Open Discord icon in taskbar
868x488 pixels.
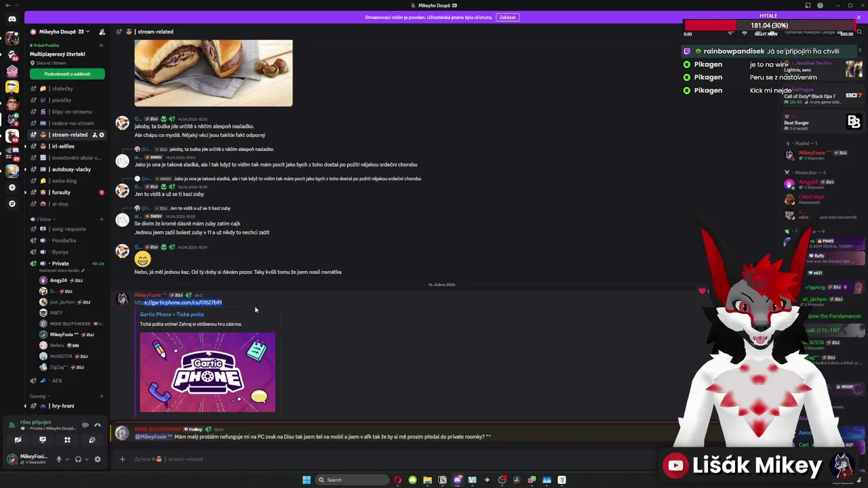point(457,480)
